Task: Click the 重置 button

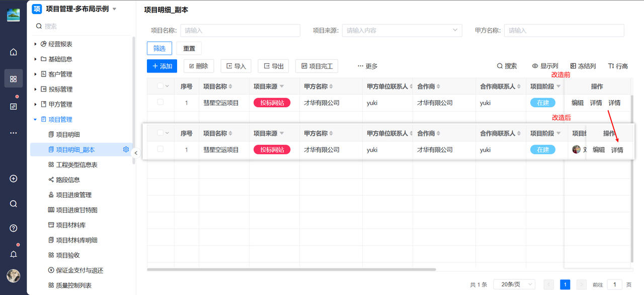Action: coord(189,48)
